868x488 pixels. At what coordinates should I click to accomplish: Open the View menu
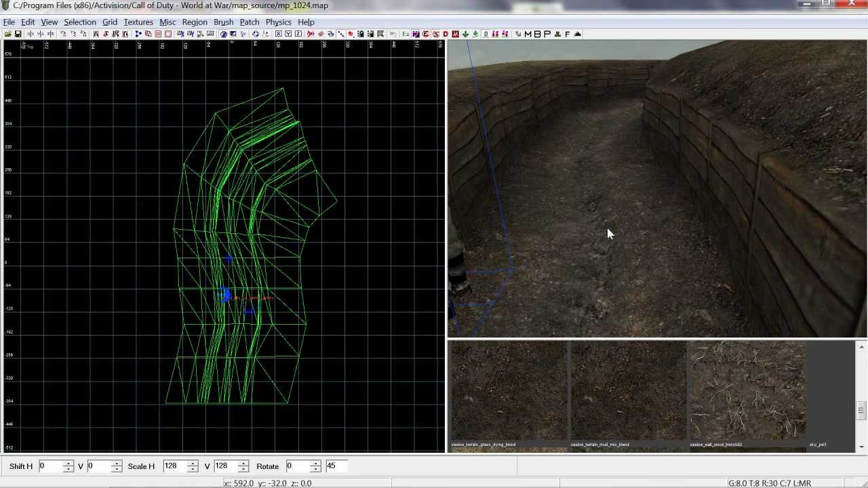(x=49, y=22)
